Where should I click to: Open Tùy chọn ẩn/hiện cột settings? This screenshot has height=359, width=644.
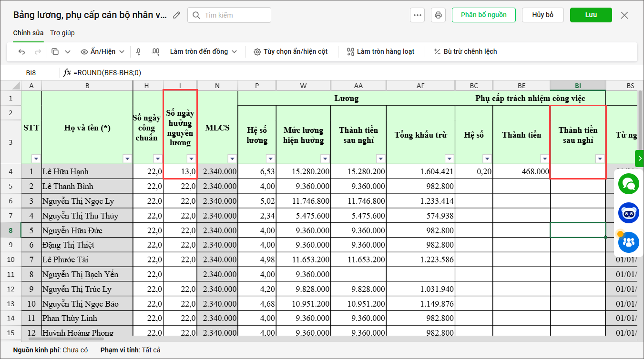(x=290, y=51)
